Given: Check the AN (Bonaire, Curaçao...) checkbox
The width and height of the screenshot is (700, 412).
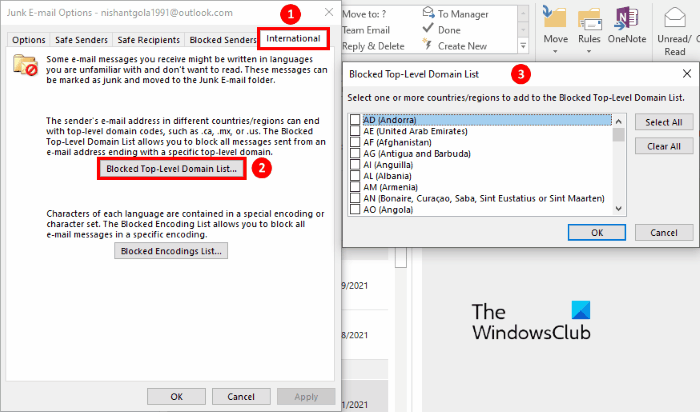Looking at the screenshot, I should point(355,198).
